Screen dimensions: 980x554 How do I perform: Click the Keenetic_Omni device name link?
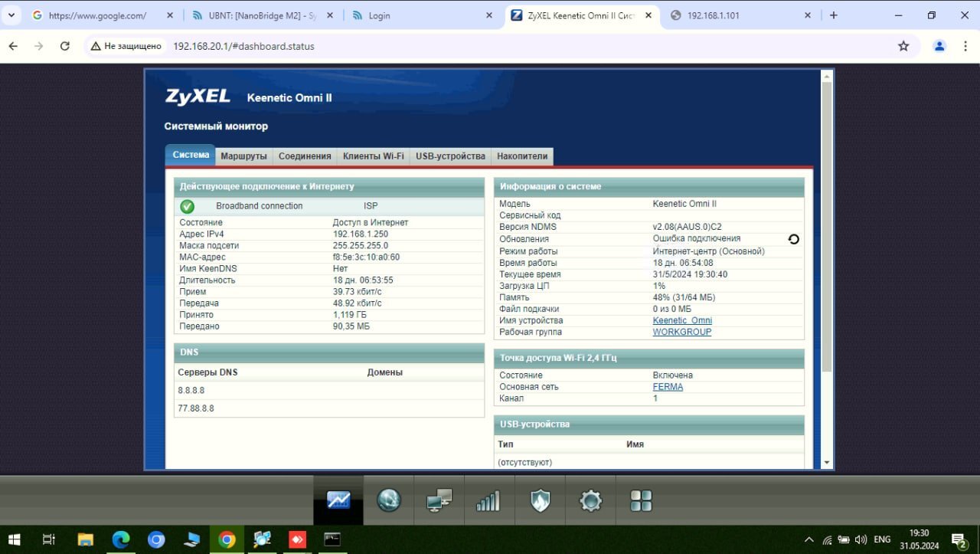pyautogui.click(x=682, y=320)
